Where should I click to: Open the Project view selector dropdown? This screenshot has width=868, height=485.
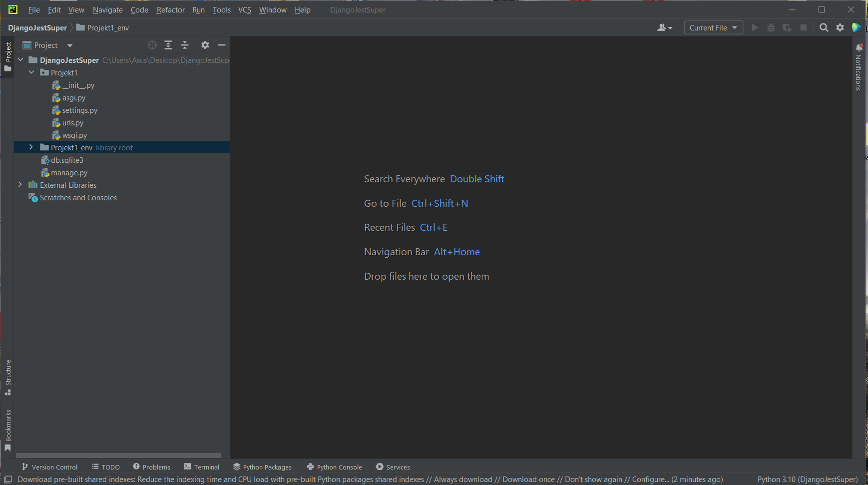point(48,45)
